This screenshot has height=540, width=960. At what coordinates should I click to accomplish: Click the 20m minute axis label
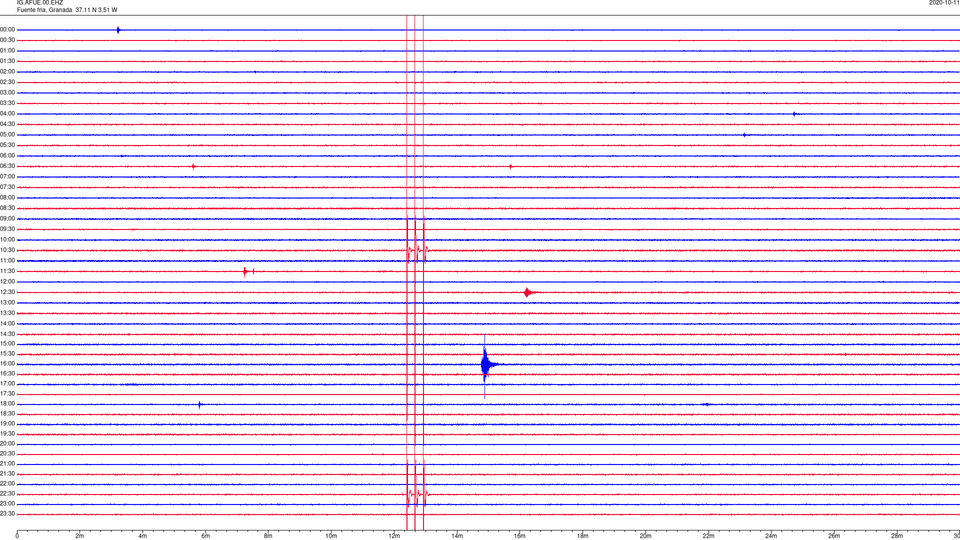point(645,536)
